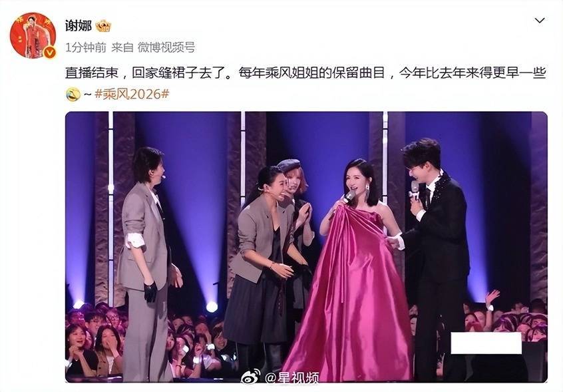The width and height of the screenshot is (563, 392).
Task: Click the 1分钟前 timestamp
Action: (x=86, y=47)
